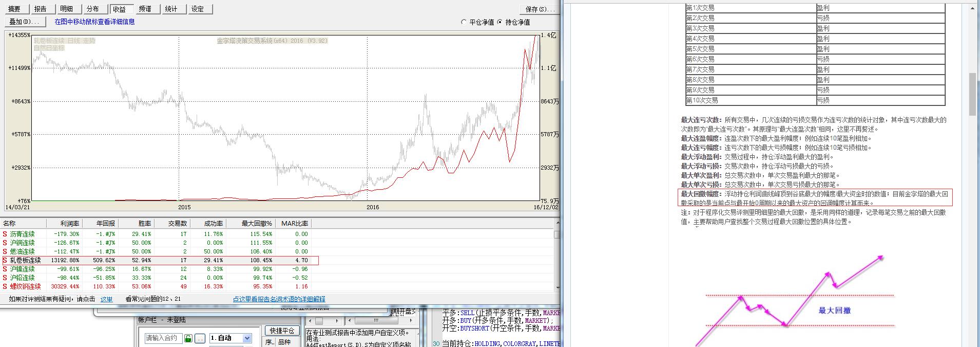The image size is (980, 347).
Task: Click the 叠加(D)... button
Action: [25, 22]
